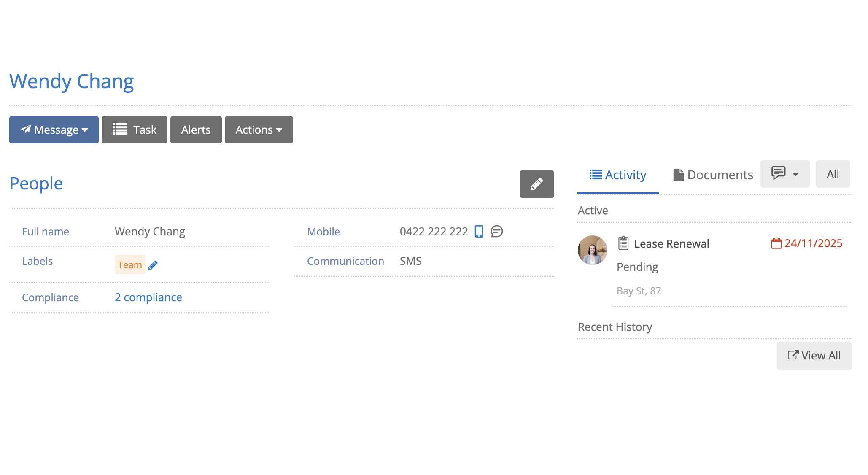Screen dimensions: 868x475
Task: Click the Pending status text
Action: 637,267
